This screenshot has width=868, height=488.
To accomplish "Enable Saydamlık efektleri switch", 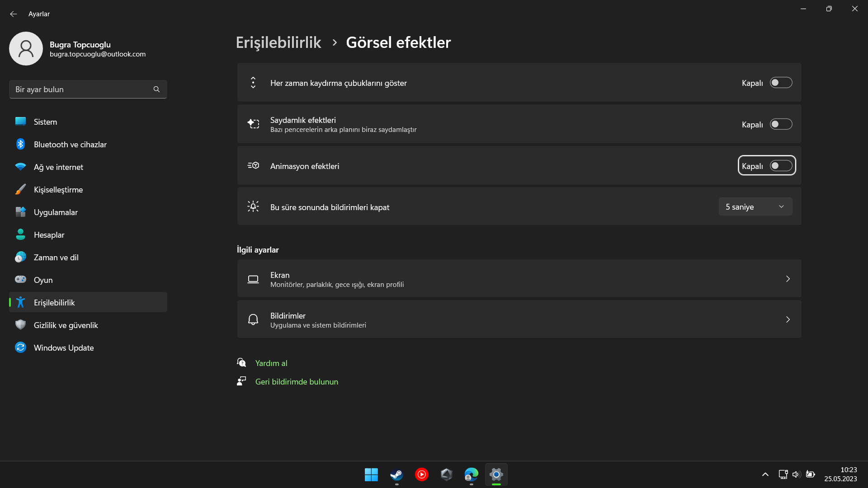I will (x=781, y=124).
